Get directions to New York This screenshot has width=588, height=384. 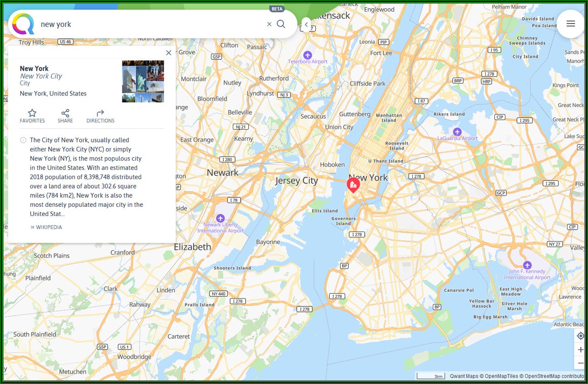tap(100, 116)
